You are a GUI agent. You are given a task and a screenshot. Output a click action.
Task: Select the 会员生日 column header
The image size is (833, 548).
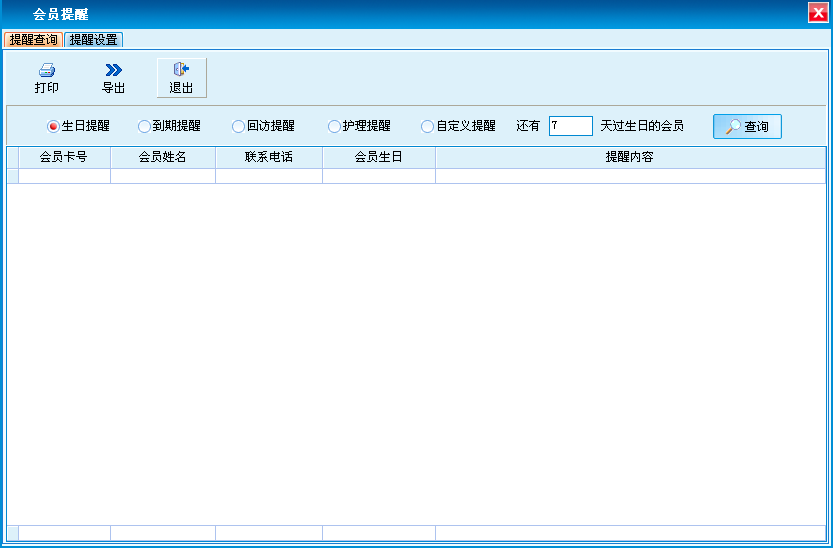coord(378,157)
